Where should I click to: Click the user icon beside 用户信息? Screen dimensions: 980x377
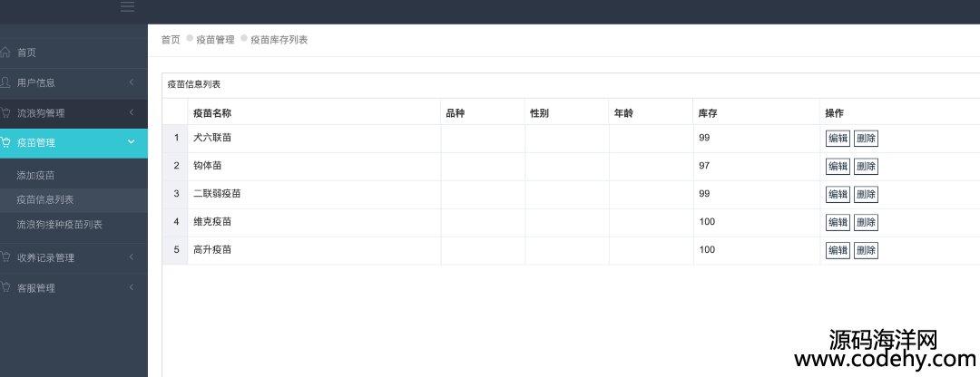pos(5,82)
